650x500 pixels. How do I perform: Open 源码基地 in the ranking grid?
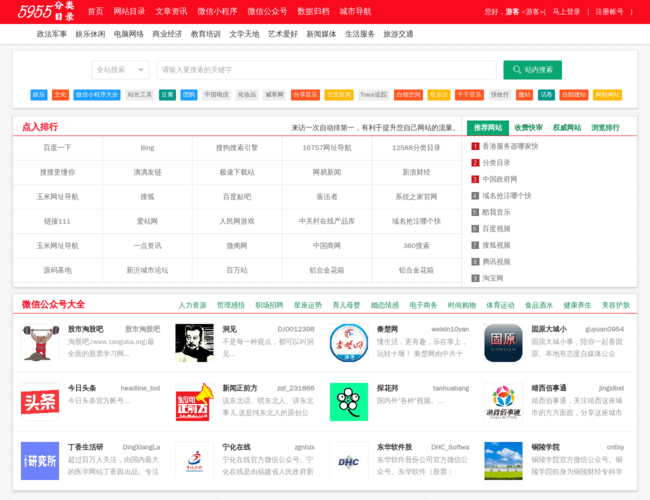[58, 270]
